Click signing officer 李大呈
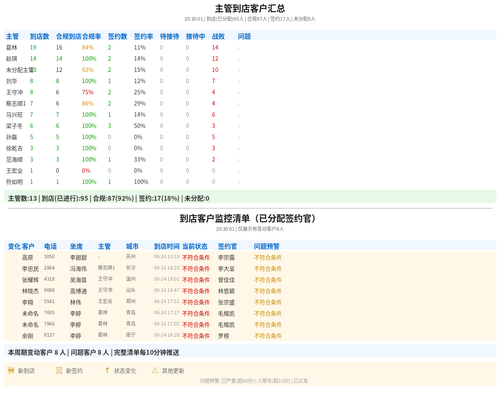500x403 pixels. 226,269
